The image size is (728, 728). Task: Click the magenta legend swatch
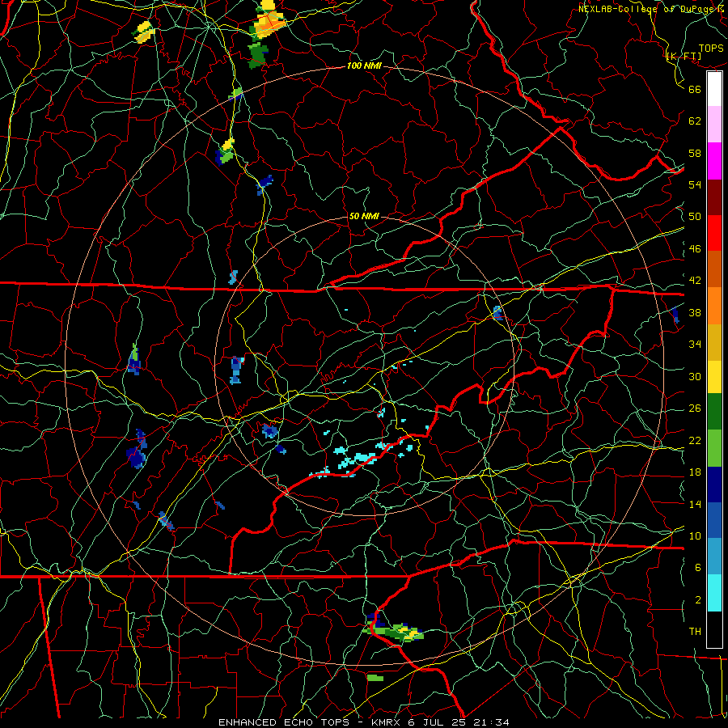[714, 161]
